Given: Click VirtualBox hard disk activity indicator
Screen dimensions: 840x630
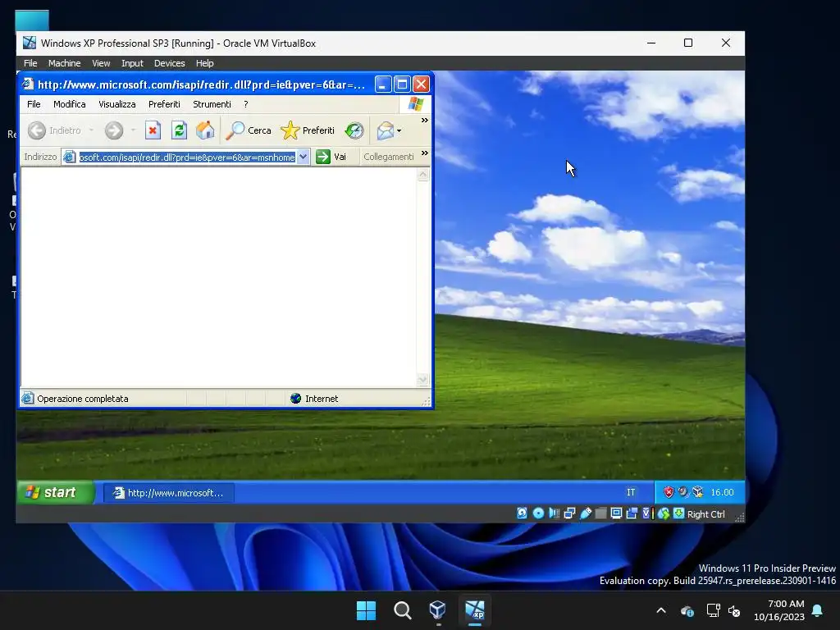Looking at the screenshot, I should pos(522,514).
